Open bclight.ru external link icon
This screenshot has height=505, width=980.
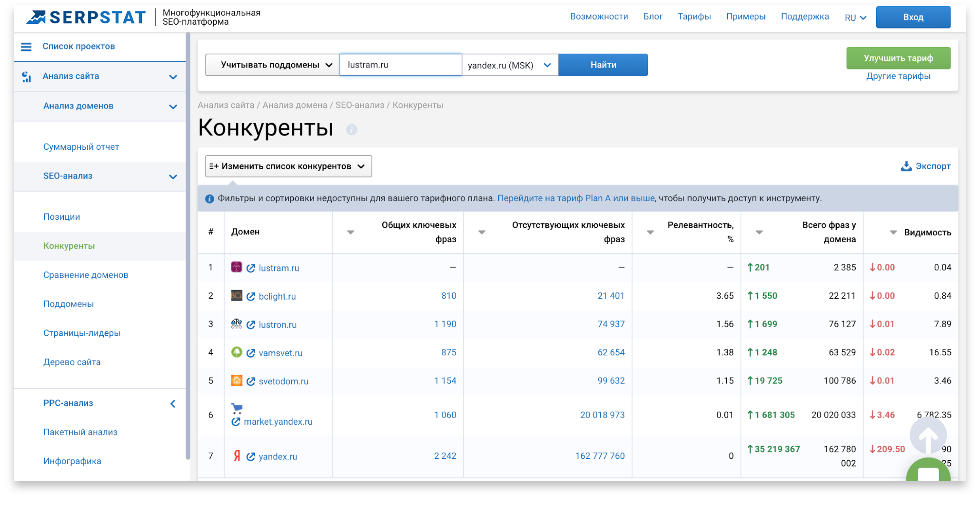251,296
